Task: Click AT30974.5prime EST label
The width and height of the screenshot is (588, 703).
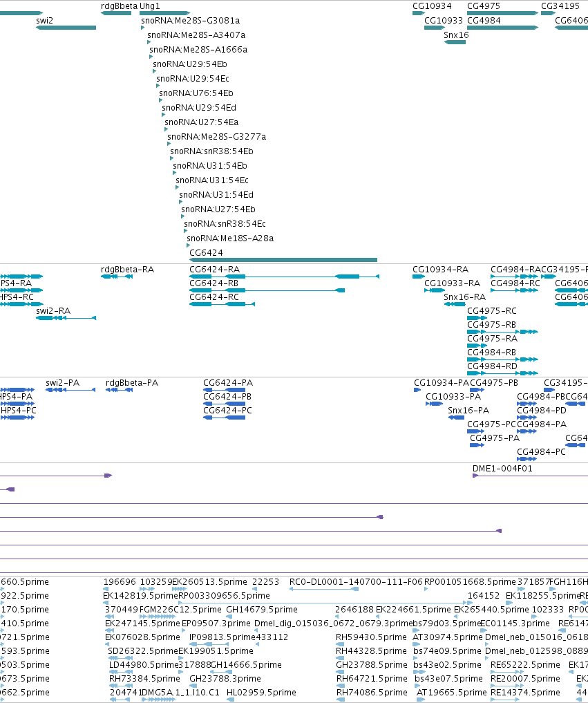Action: (x=447, y=637)
